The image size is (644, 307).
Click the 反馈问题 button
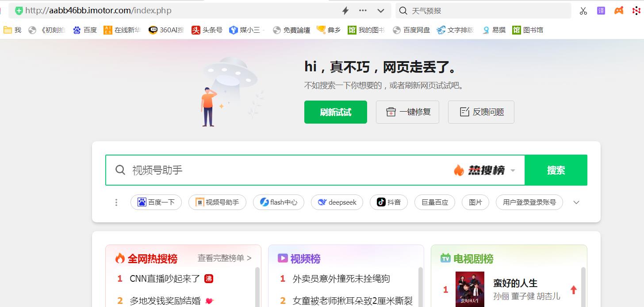481,112
